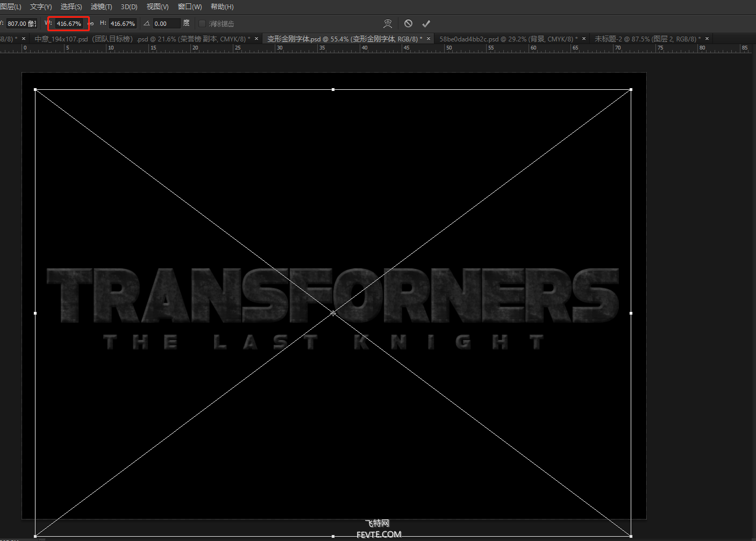Open the 3D(D) menu
Screen dimensions: 756x541
click(x=129, y=6)
